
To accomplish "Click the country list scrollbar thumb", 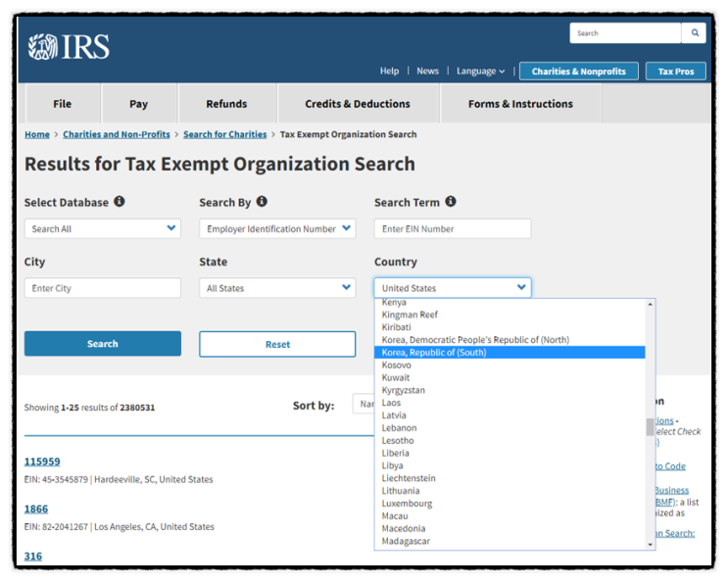I will [x=650, y=427].
